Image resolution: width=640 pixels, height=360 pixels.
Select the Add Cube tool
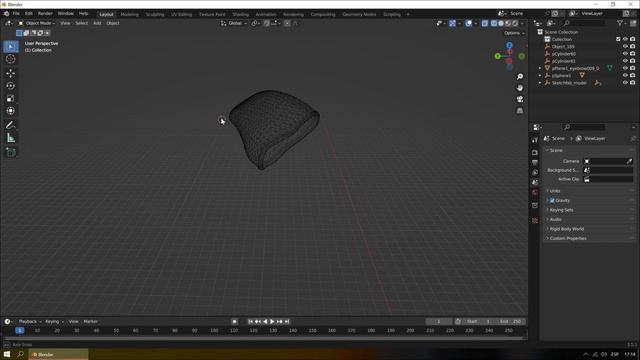pyautogui.click(x=11, y=152)
